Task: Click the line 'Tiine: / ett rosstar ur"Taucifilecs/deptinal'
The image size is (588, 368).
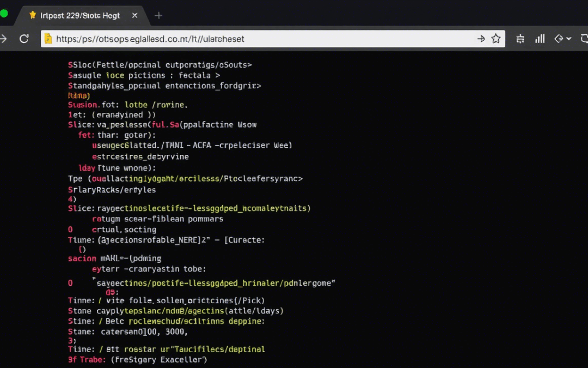Action: tap(167, 349)
